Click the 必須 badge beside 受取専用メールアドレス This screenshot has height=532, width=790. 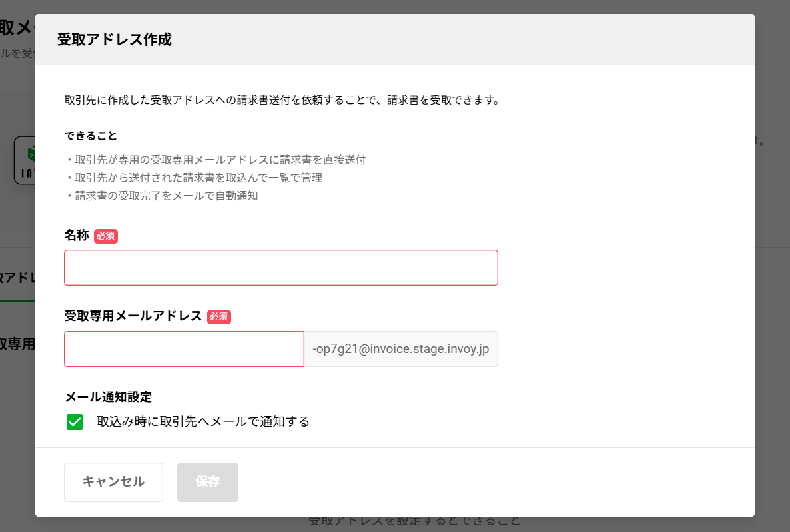tap(219, 317)
